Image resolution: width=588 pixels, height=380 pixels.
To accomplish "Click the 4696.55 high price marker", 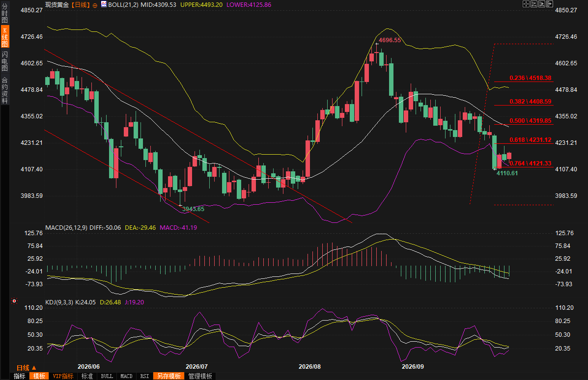I will (390, 40).
